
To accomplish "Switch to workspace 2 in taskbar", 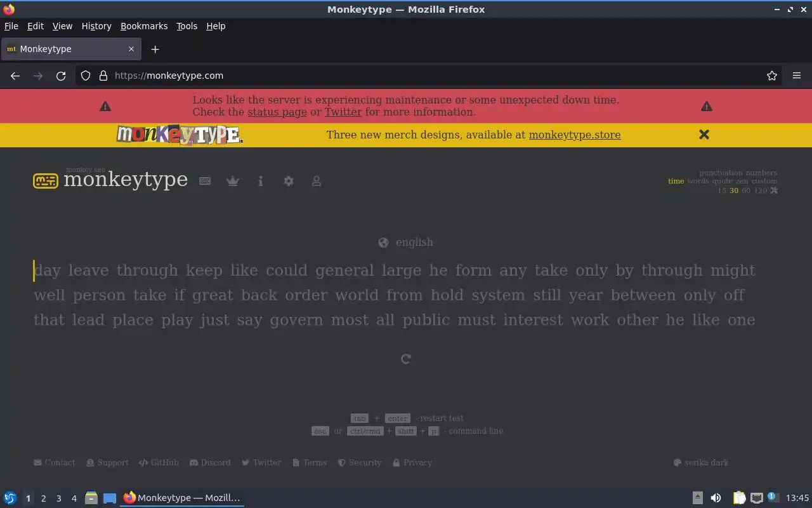I will pos(43,498).
